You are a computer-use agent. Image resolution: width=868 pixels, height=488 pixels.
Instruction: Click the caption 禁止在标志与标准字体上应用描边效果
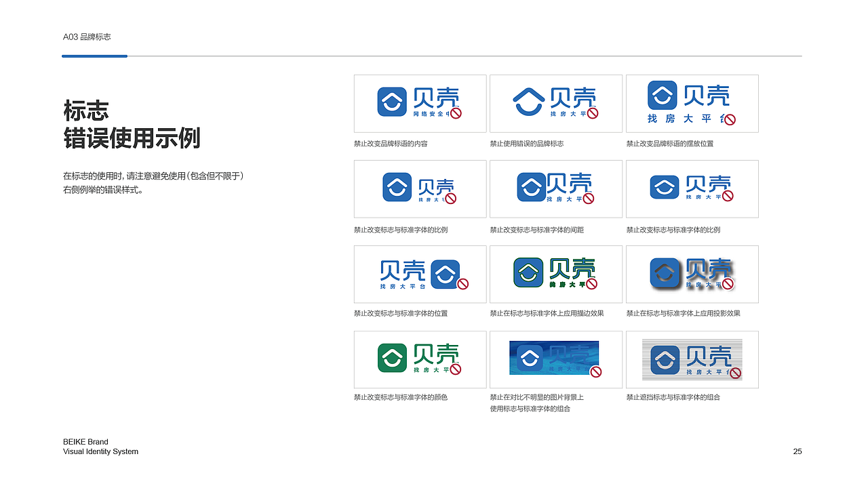547,314
